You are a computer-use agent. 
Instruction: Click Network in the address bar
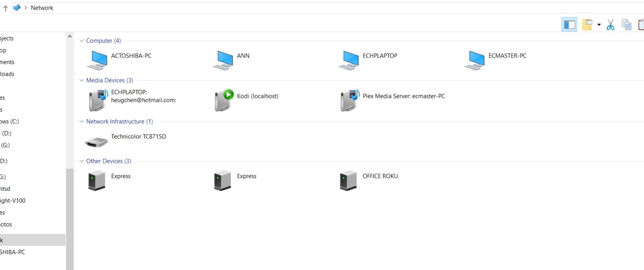[x=42, y=8]
